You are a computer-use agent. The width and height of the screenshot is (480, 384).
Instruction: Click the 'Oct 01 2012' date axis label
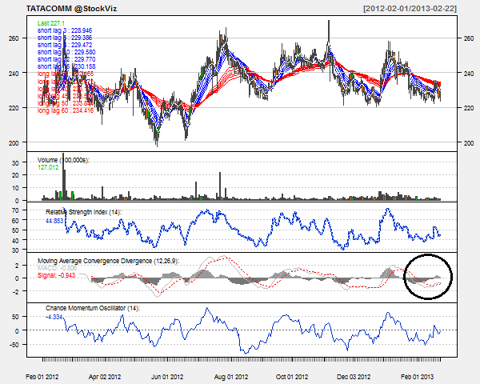(292, 377)
